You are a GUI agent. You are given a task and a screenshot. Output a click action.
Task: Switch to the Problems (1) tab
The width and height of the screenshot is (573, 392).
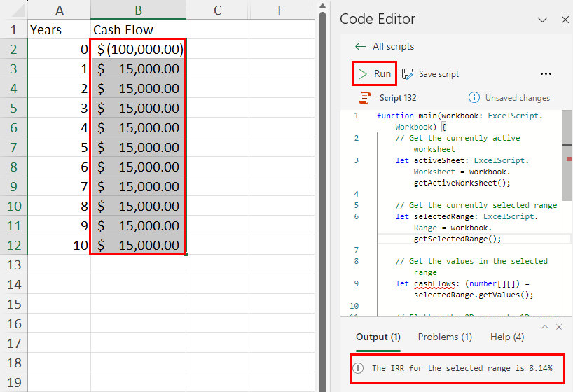coord(445,337)
